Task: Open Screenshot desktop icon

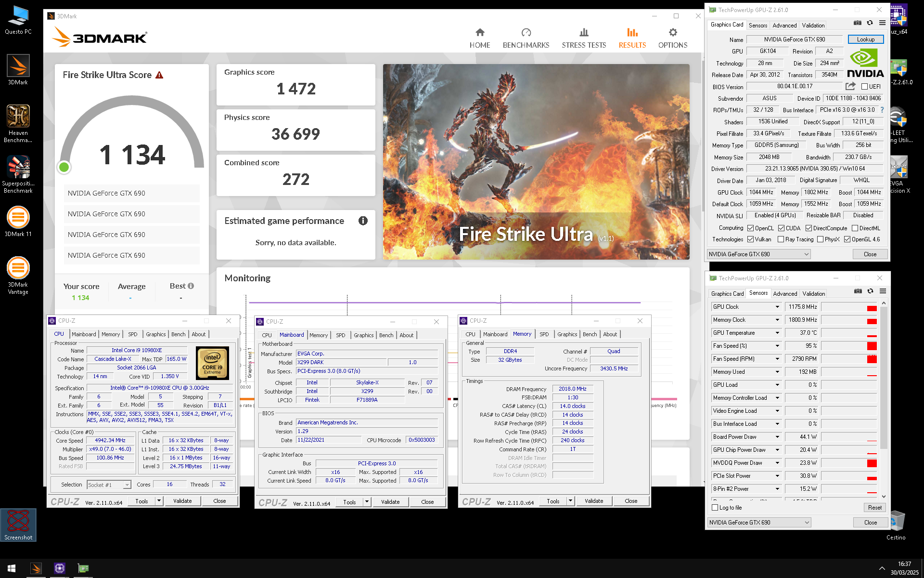Action: point(18,525)
